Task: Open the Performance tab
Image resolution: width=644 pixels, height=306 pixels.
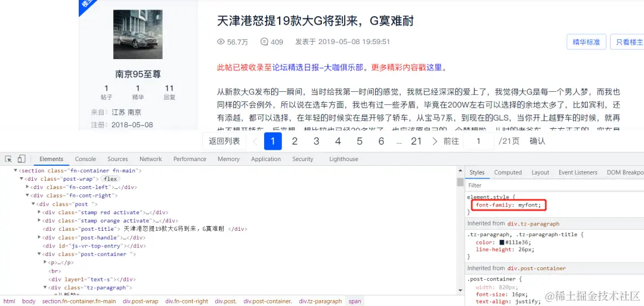Action: coord(190,159)
